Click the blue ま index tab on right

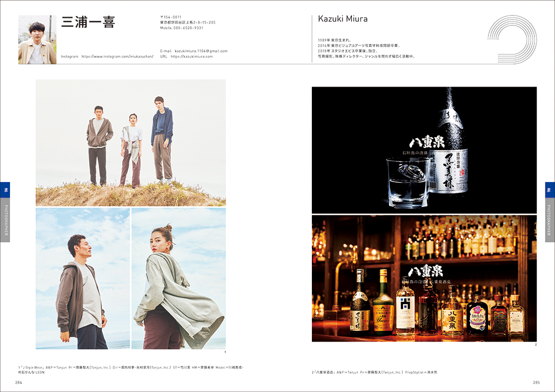(x=549, y=190)
